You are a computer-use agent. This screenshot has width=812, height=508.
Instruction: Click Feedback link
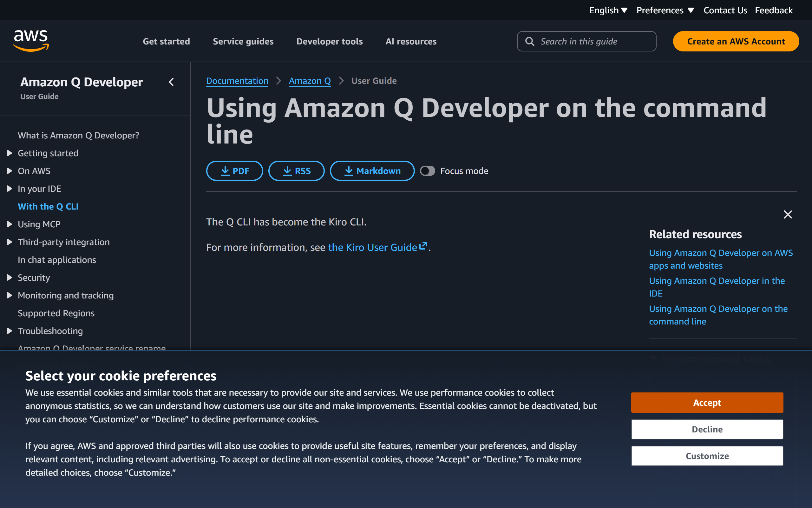(x=773, y=10)
